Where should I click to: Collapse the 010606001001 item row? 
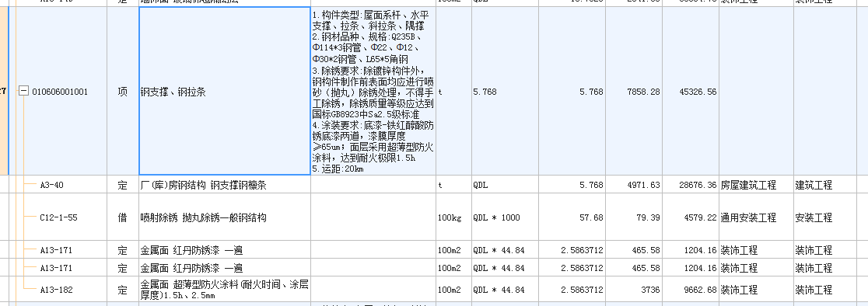pos(24,92)
